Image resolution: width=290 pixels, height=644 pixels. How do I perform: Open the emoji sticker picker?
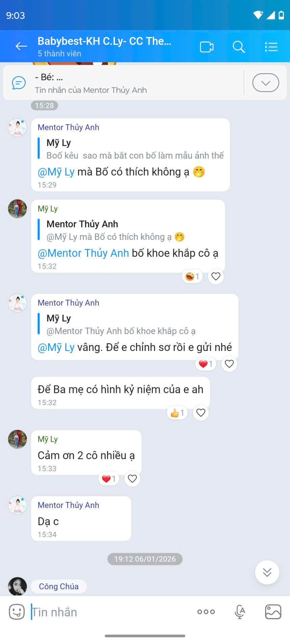tap(17, 612)
